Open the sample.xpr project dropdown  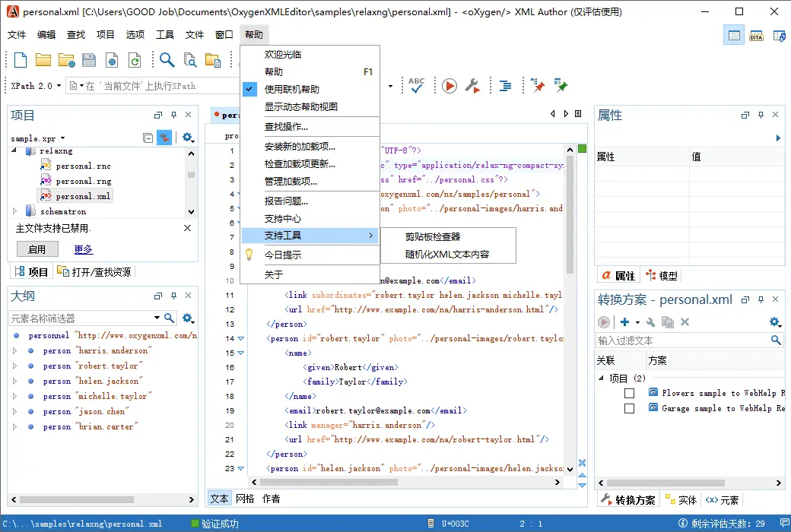pyautogui.click(x=62, y=138)
